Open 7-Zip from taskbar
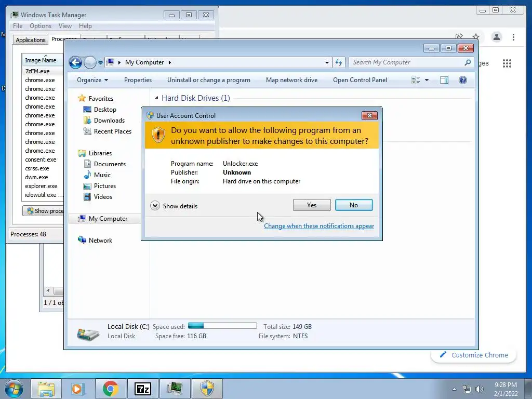Viewport: 532px width, 399px height. coord(142,389)
